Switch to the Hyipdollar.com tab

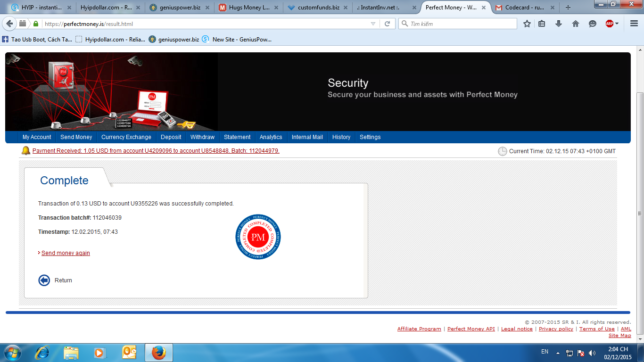pos(110,8)
